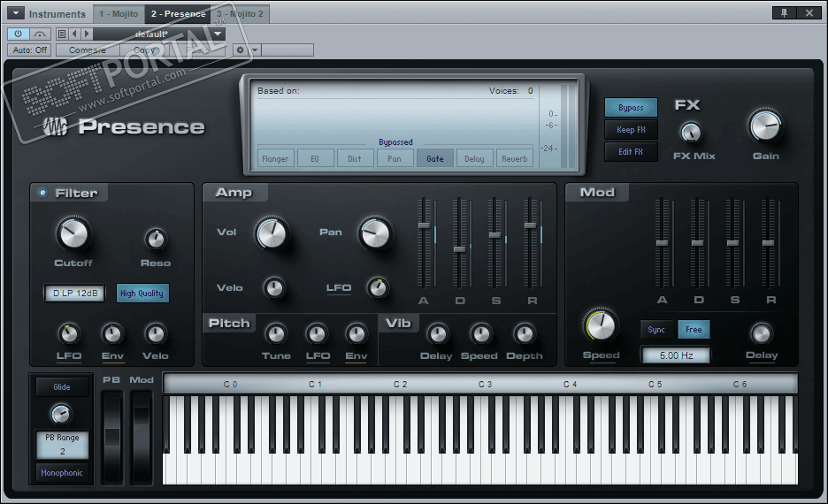
Task: Select the Pan effect tab
Action: [x=395, y=159]
